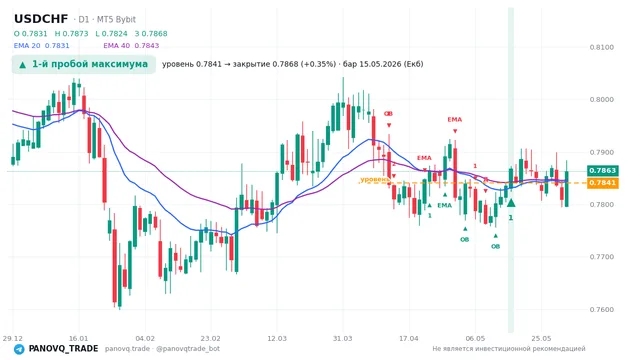Click the EMA 40 0.7843 legend
This screenshot has height=360, width=640.
coord(131,46)
